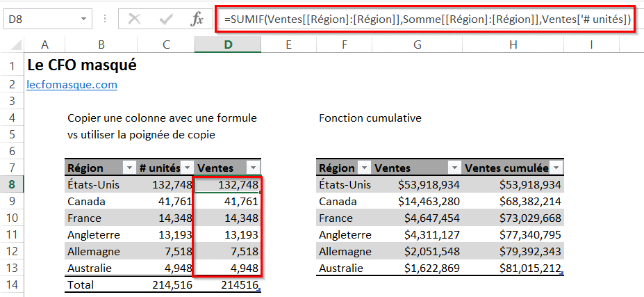Open the Name Box dropdown arrow
This screenshot has height=297, width=644.
(83, 19)
